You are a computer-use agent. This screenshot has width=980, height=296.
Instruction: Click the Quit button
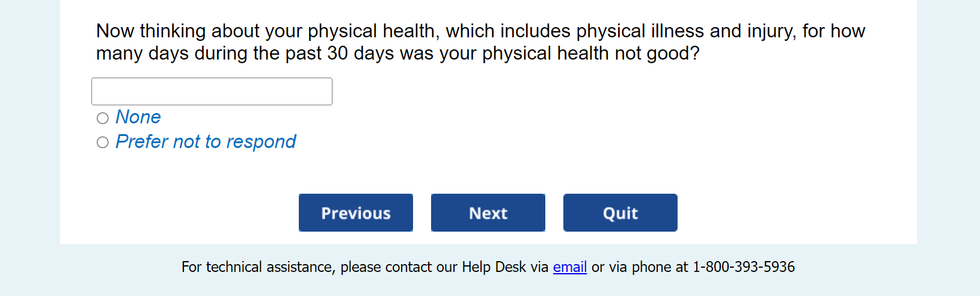coord(620,213)
